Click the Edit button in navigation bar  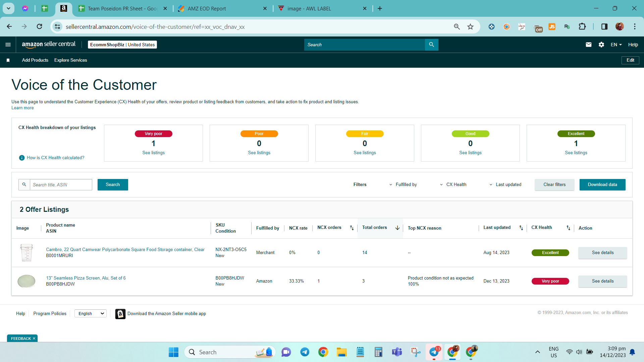[630, 60]
